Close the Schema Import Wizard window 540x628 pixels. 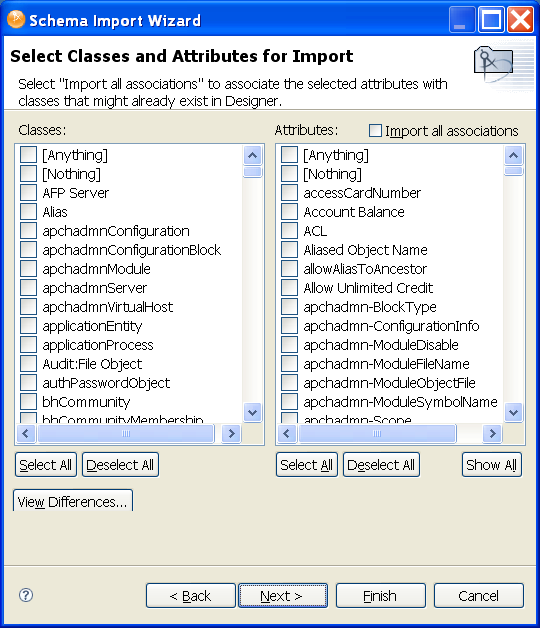tap(520, 19)
